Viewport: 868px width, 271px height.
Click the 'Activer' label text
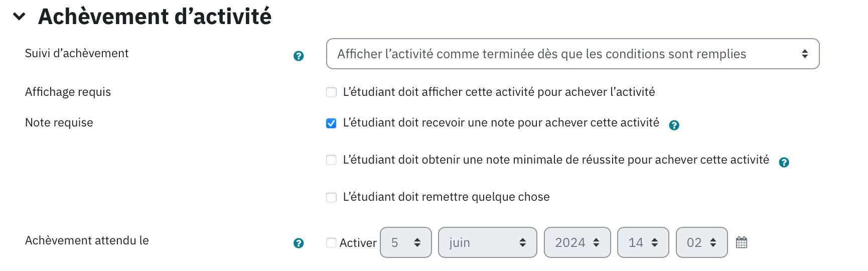click(358, 243)
